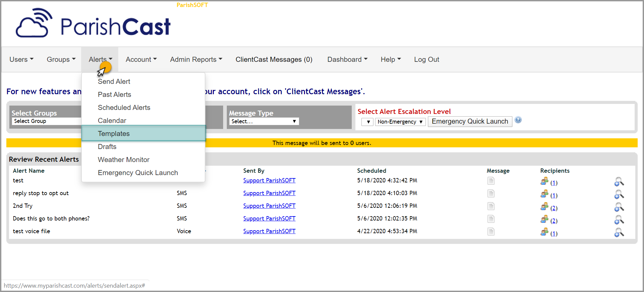Click recipients people icon for test alert
The image size is (644, 292).
[544, 181]
